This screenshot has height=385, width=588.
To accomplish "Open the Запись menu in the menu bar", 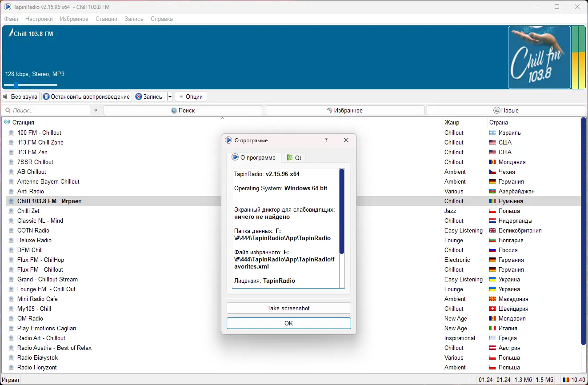I will (134, 19).
